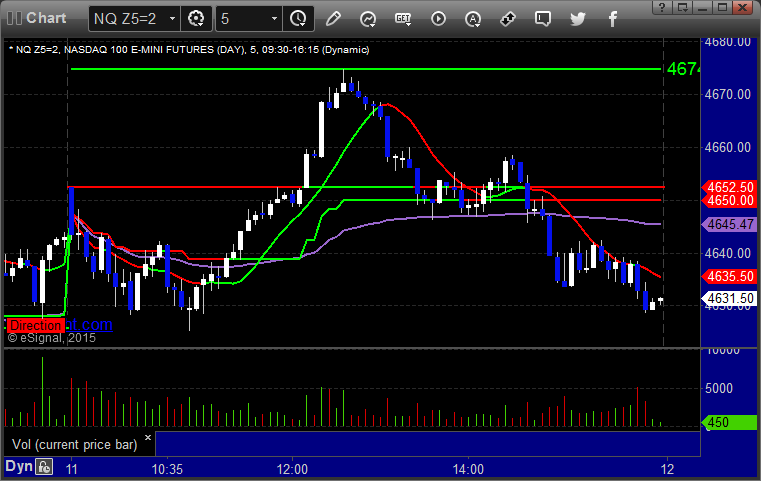Open the chat comment bubble icon
Screen dimensions: 761x481
click(543, 19)
